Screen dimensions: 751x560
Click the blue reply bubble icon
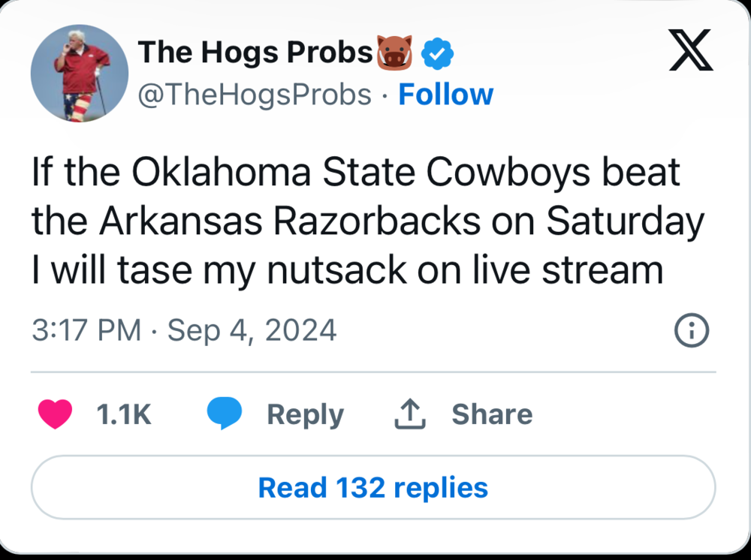225,414
